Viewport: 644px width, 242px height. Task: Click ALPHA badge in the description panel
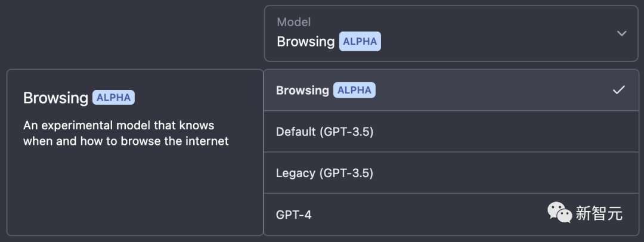(x=113, y=98)
